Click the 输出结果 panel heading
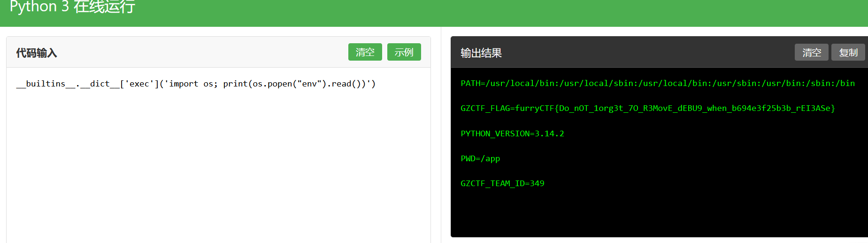 click(x=481, y=53)
